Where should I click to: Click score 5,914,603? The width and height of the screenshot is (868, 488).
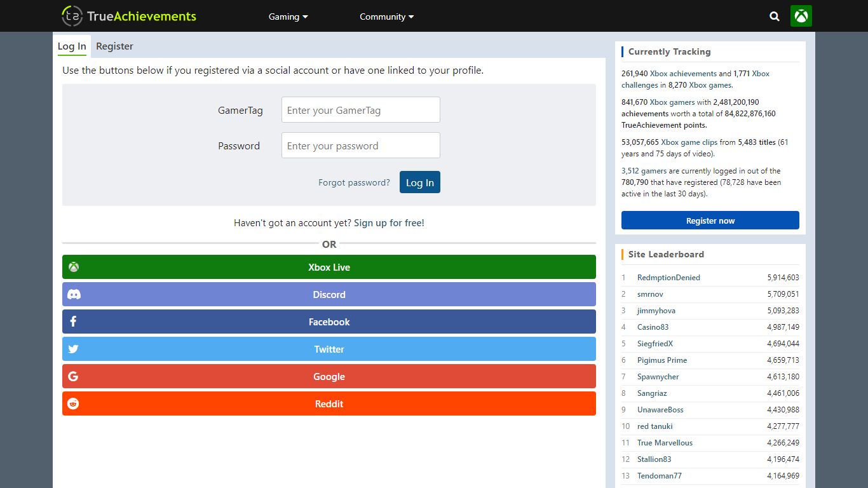[783, 278]
